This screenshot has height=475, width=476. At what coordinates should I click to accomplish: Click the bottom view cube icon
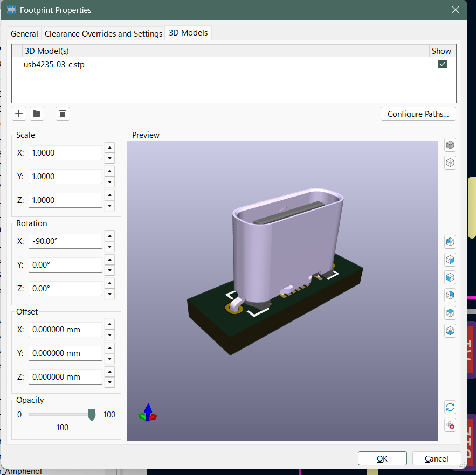point(450,330)
